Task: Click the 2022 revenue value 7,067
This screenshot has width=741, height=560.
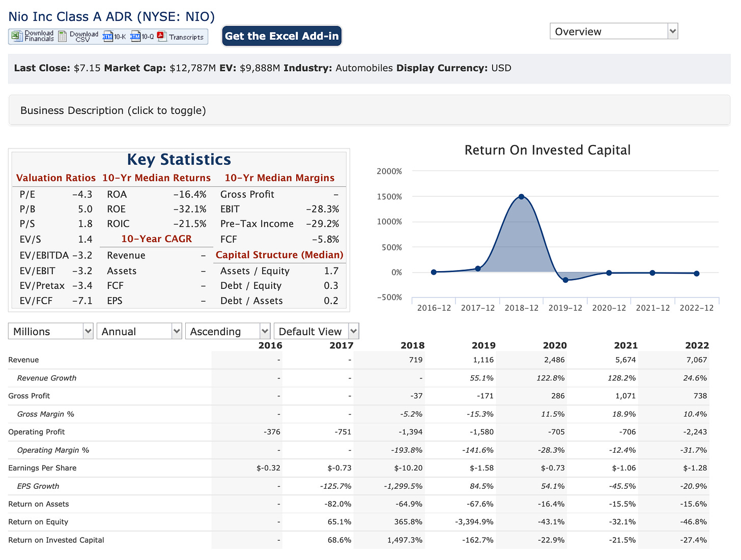Action: [x=697, y=360]
